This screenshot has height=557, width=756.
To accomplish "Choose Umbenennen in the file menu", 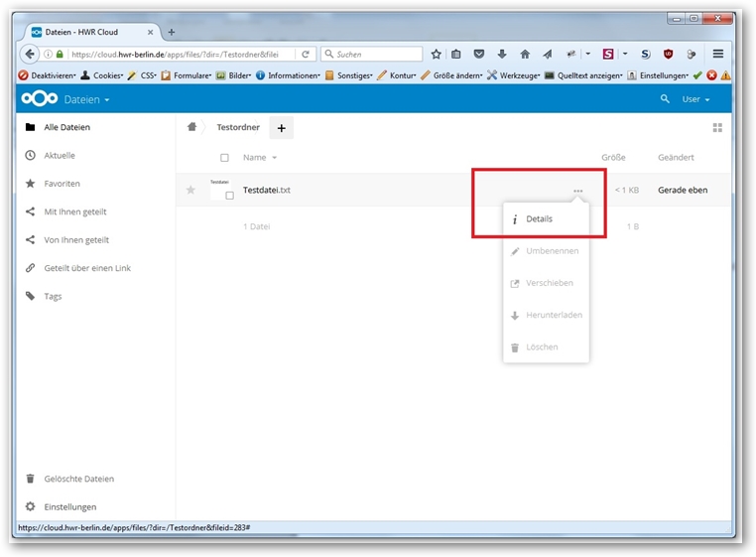I will (546, 251).
